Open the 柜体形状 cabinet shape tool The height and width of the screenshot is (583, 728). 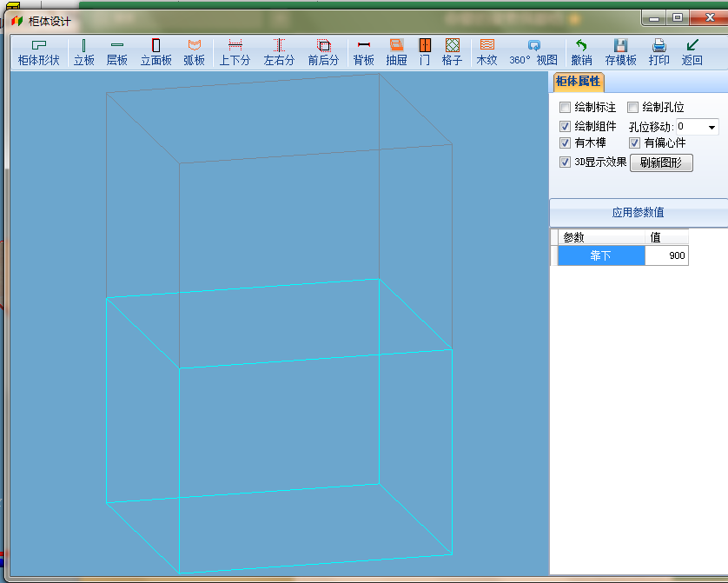[x=38, y=52]
